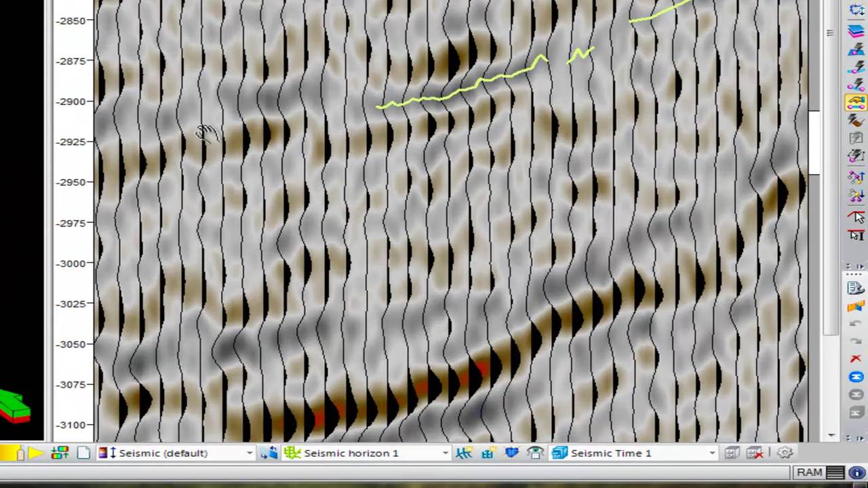Click the redo arrow
The height and width of the screenshot is (488, 868).
(856, 341)
